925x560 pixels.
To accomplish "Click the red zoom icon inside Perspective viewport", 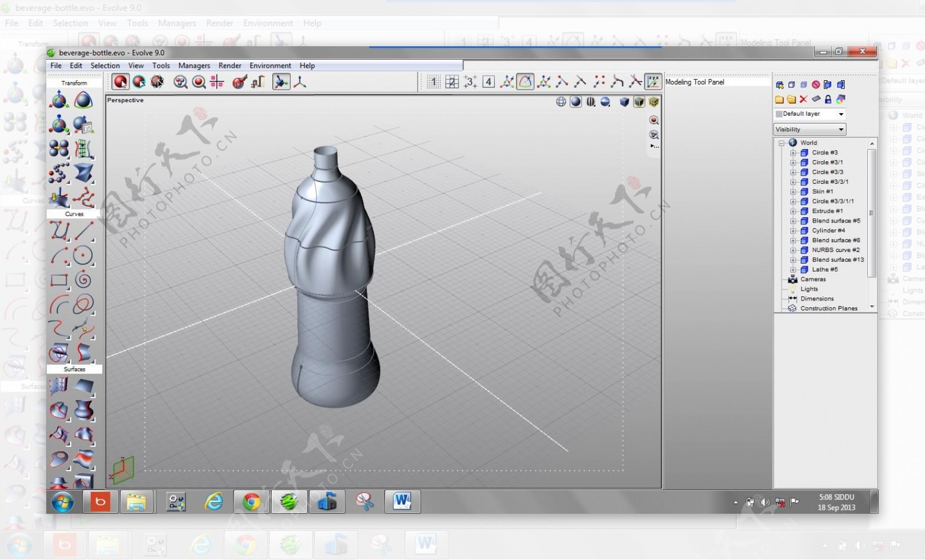I will pyautogui.click(x=654, y=120).
